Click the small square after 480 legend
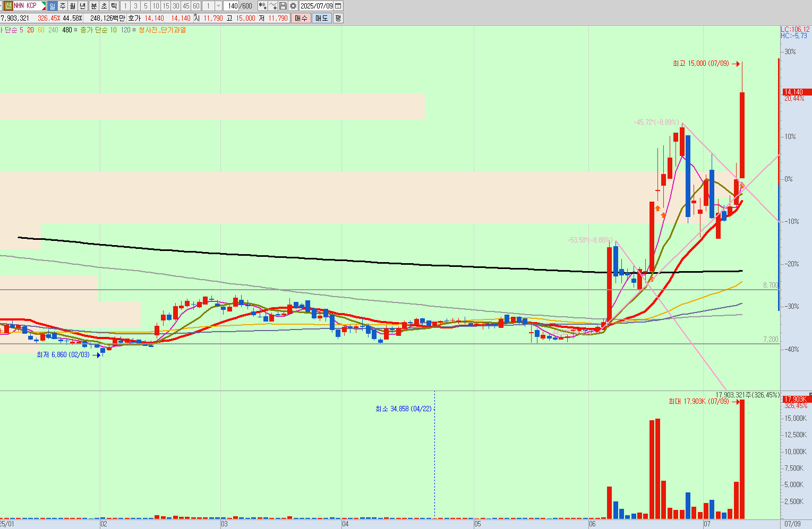The width and height of the screenshot is (812, 529). tap(76, 30)
